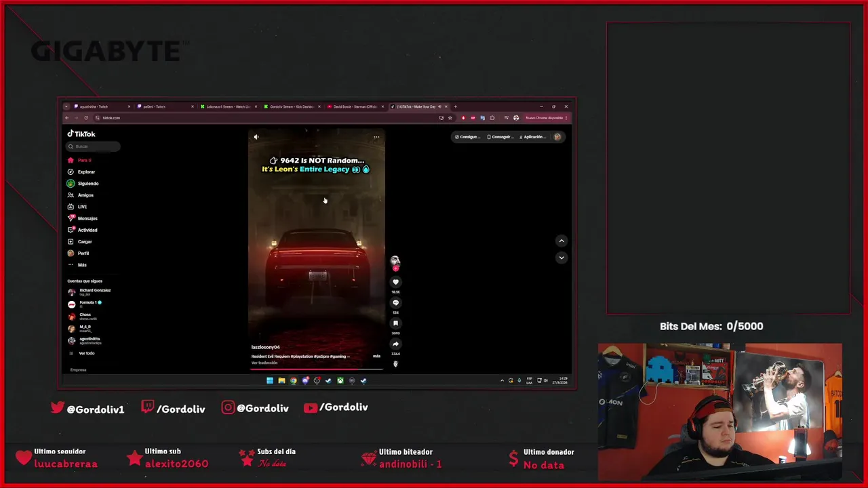Open File Explorer from the taskbar
The width and height of the screenshot is (868, 488).
tap(281, 381)
